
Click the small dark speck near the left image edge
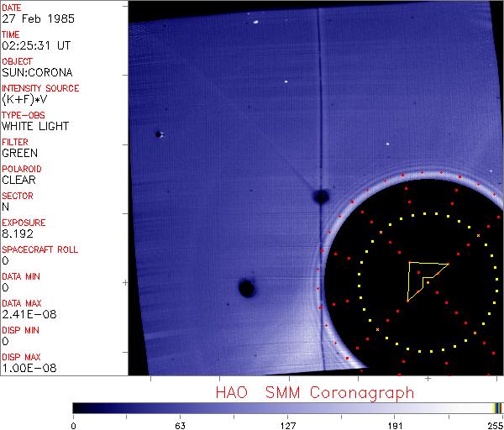click(158, 134)
